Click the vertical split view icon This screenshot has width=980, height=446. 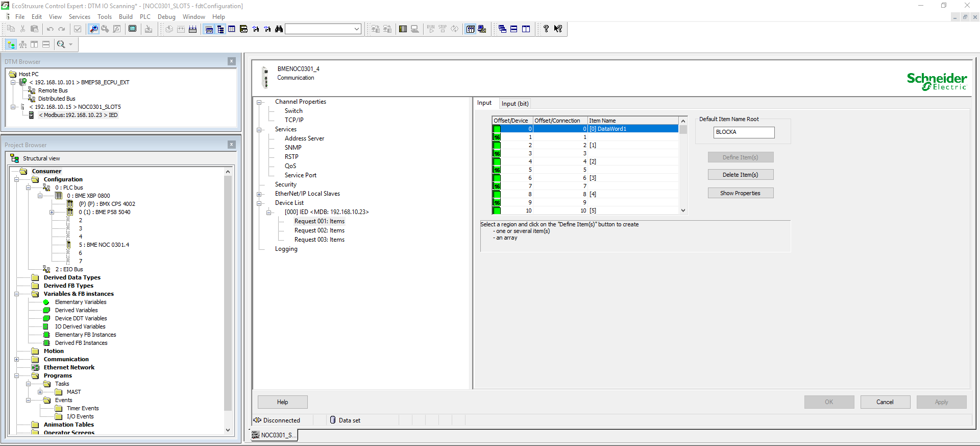pyautogui.click(x=34, y=44)
